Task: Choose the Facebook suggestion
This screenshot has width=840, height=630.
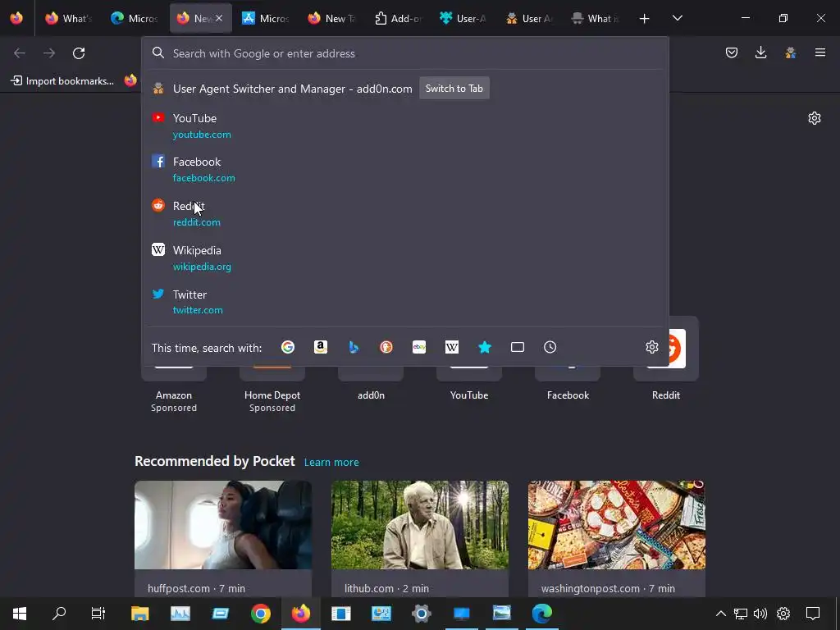Action: (405, 169)
